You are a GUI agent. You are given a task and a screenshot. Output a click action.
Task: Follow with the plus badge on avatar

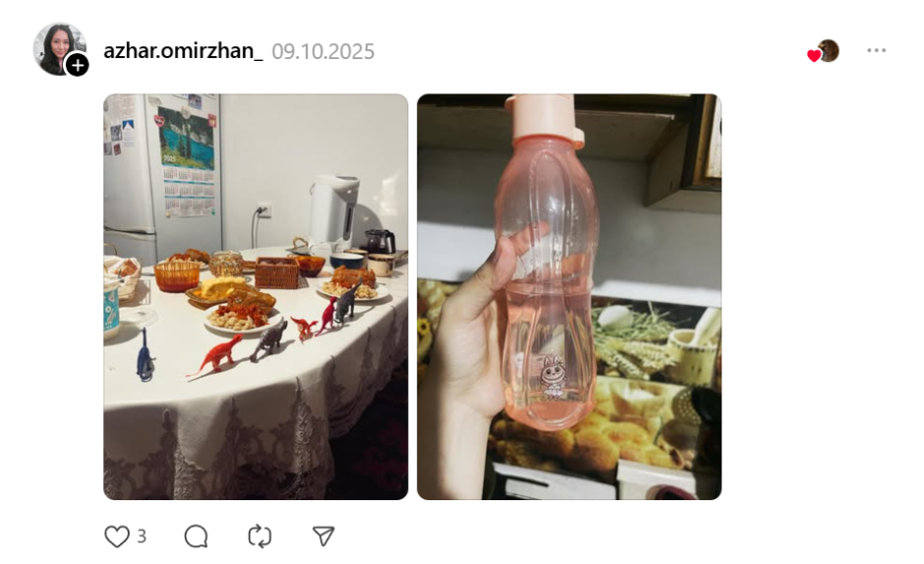(78, 65)
